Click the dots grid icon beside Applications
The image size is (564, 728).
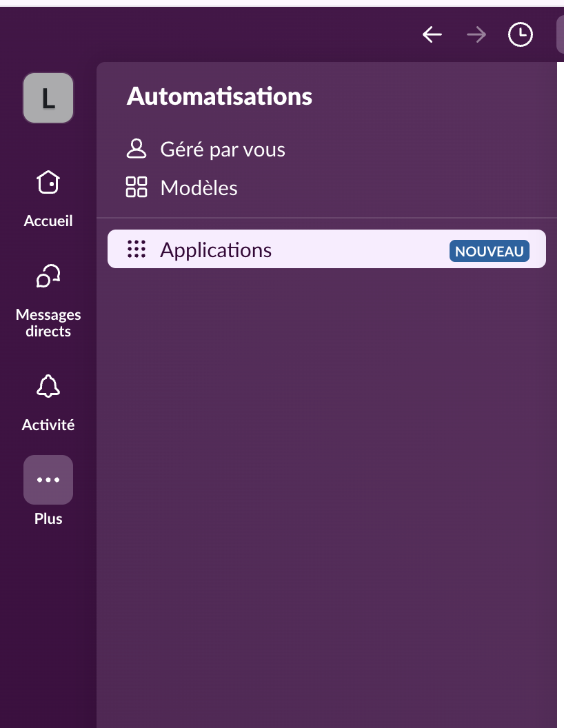pyautogui.click(x=137, y=250)
